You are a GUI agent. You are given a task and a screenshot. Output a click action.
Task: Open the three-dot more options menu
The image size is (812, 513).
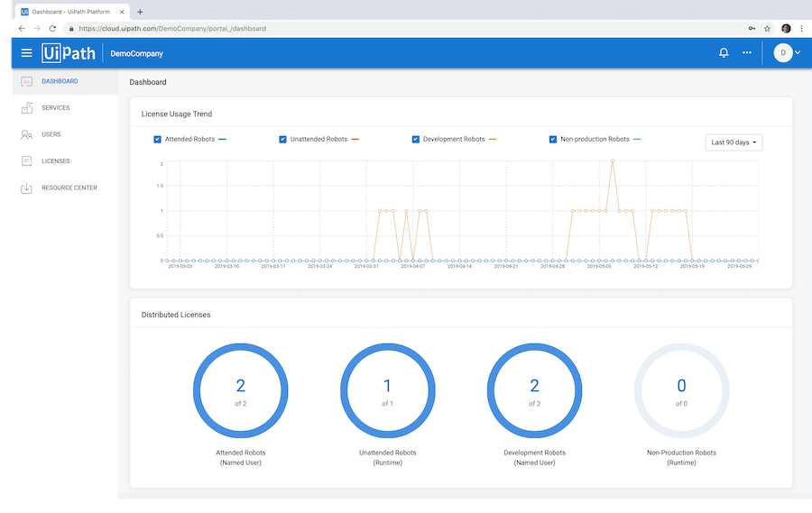747,53
